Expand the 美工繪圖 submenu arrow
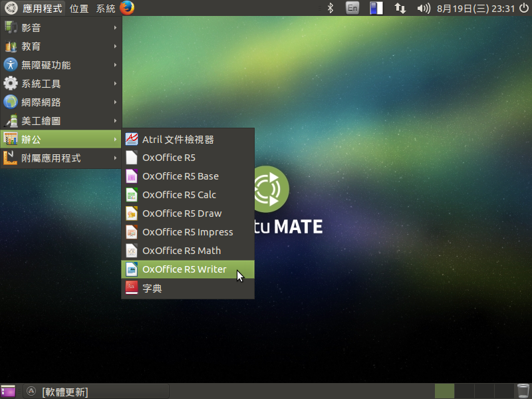Screen dimensions: 532x399 click(115, 121)
